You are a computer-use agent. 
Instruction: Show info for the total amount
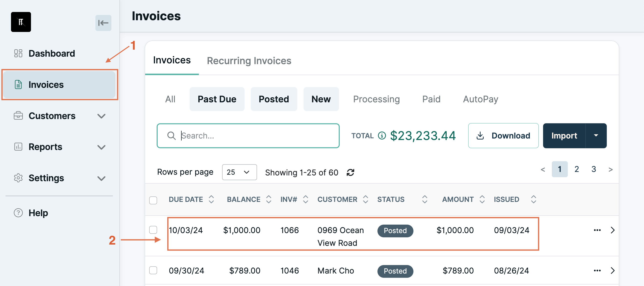381,136
